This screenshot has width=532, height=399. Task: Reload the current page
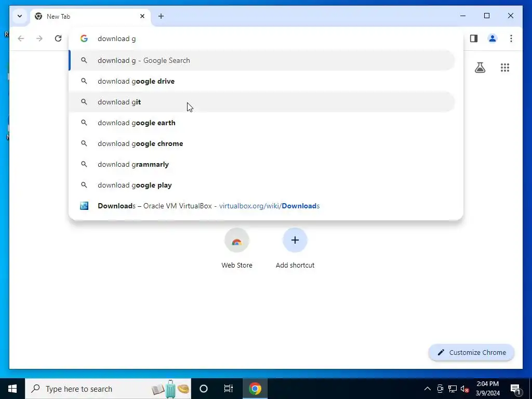pyautogui.click(x=58, y=38)
